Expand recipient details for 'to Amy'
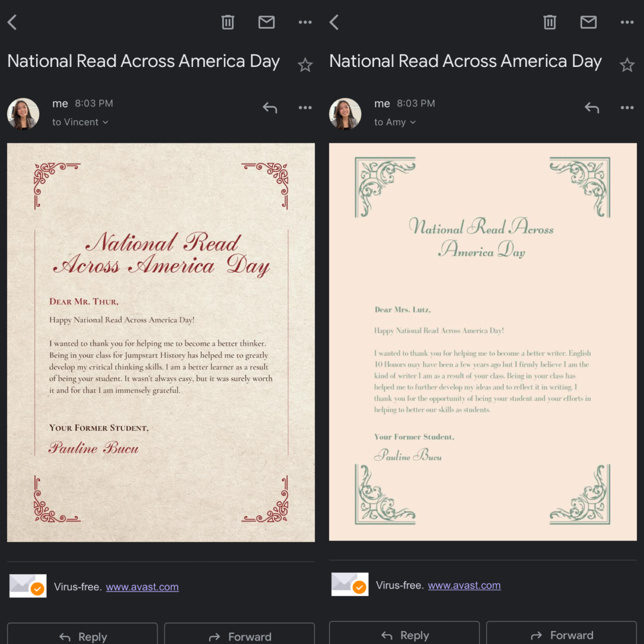This screenshot has width=644, height=644. click(x=395, y=122)
